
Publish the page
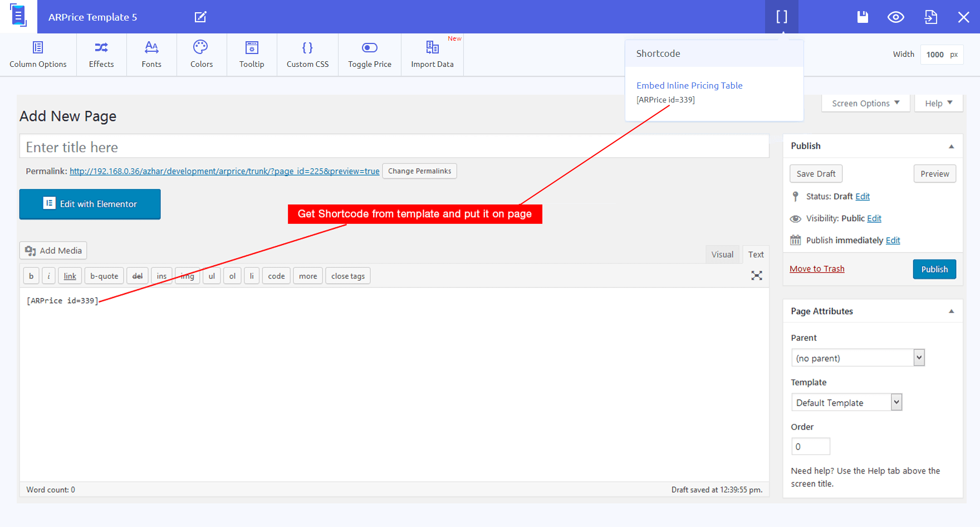934,269
